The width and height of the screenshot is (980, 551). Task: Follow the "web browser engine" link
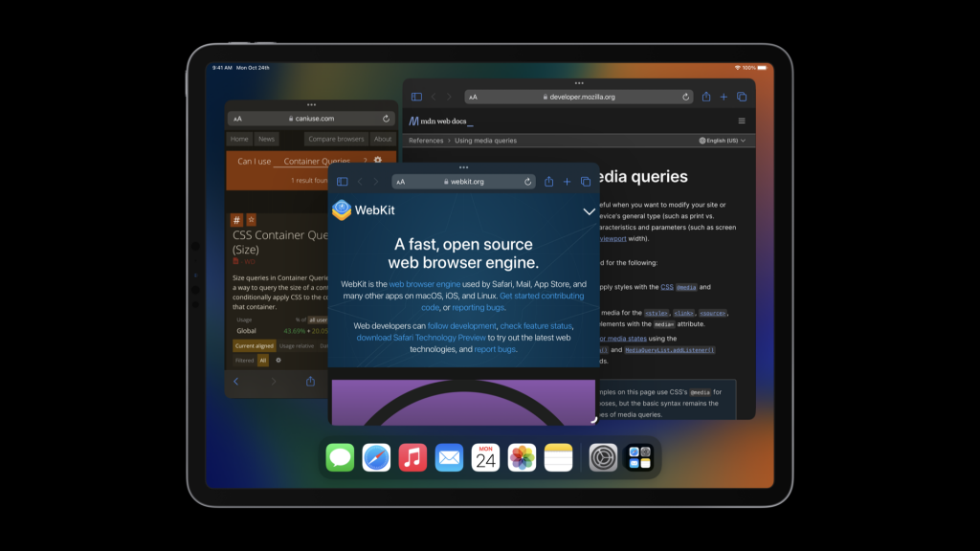point(424,284)
